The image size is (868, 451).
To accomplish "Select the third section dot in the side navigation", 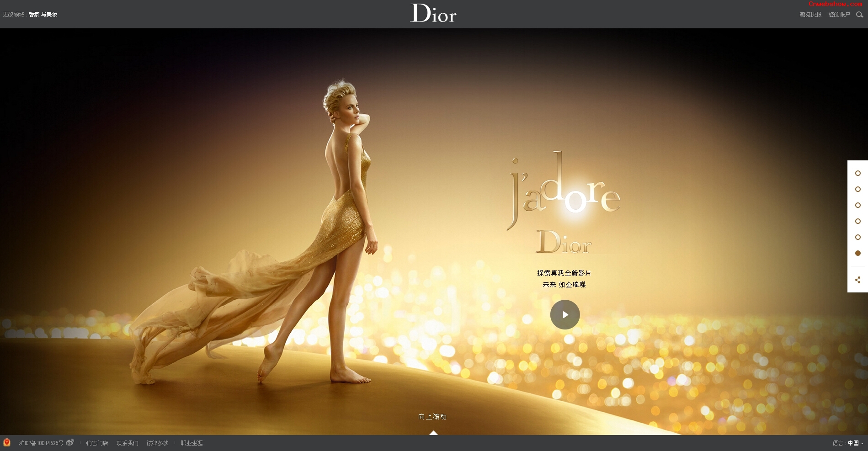I will [x=858, y=205].
